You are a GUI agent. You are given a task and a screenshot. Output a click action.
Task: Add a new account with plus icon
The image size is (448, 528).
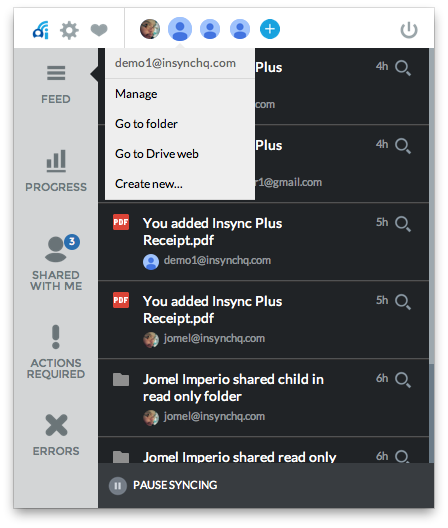click(270, 29)
